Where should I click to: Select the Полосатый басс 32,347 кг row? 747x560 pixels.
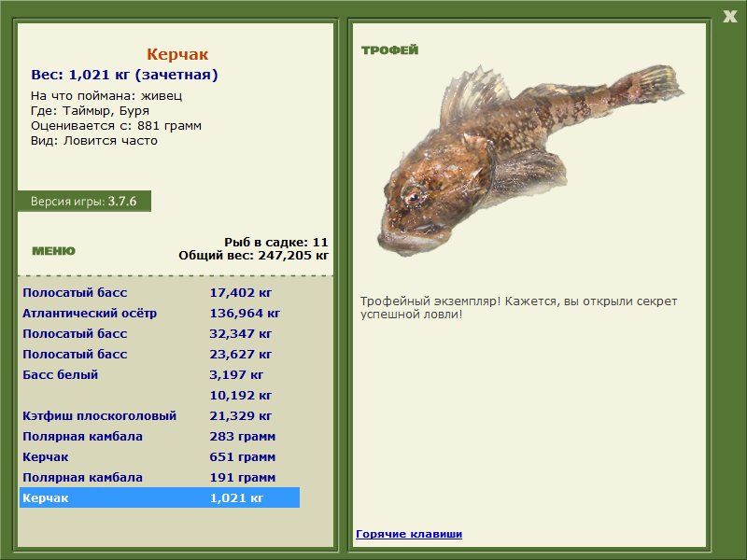tap(160, 333)
